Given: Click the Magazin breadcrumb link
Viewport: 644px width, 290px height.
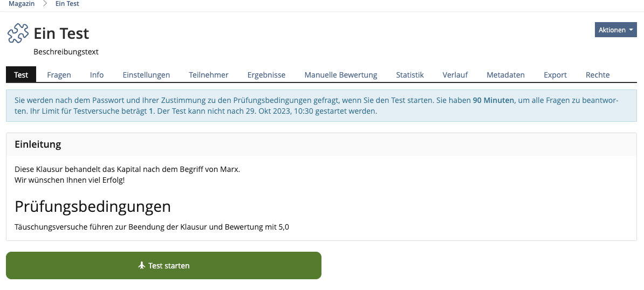Looking at the screenshot, I should point(22,4).
